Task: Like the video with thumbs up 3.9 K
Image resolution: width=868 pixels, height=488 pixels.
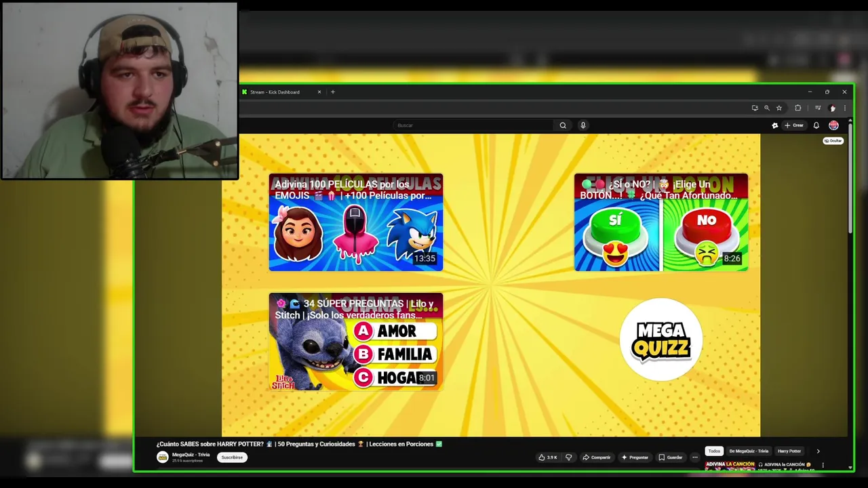Action: pos(548,457)
